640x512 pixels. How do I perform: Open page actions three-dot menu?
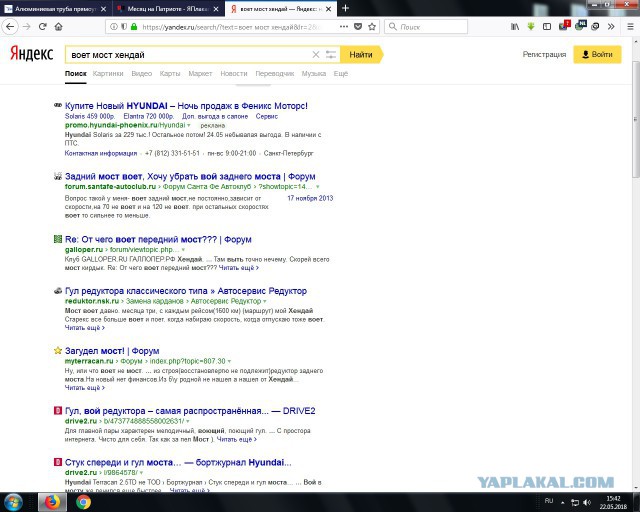(344, 27)
